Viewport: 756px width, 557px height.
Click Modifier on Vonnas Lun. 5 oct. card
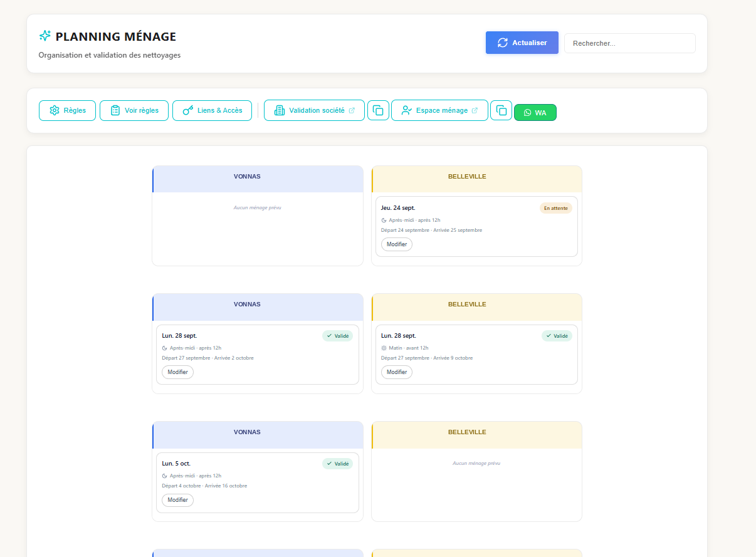[178, 500]
